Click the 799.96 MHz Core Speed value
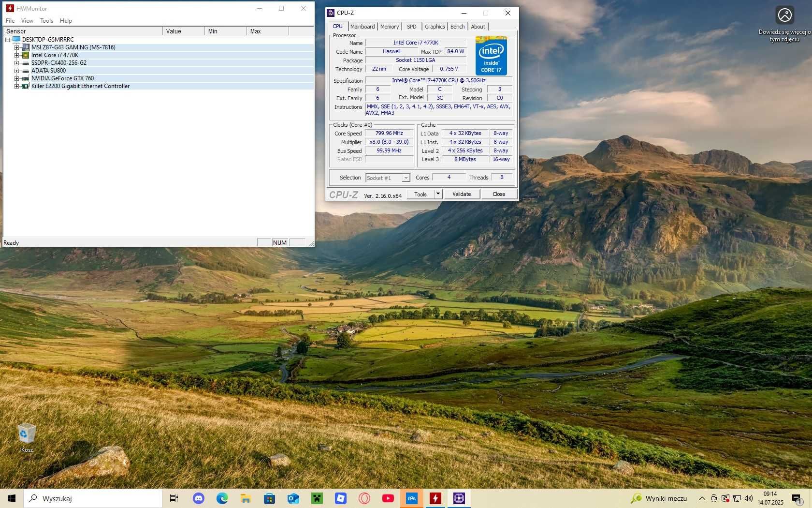 coord(389,133)
